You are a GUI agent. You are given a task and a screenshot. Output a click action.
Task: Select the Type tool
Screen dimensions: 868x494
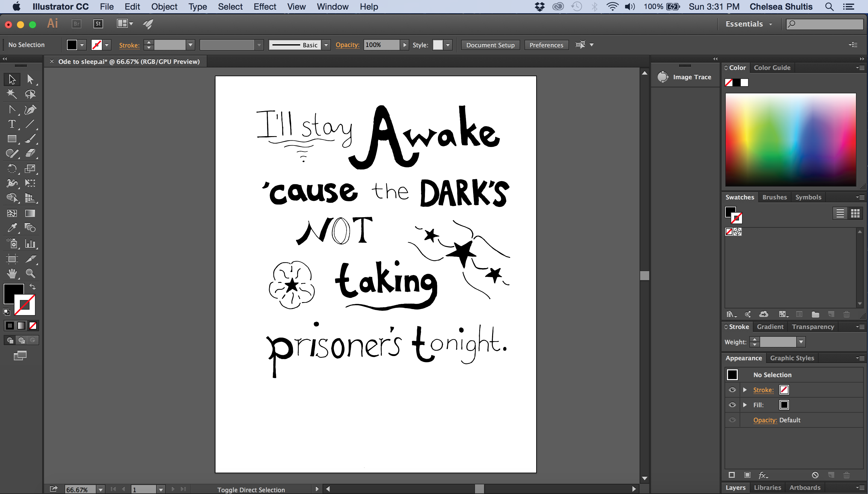click(12, 124)
